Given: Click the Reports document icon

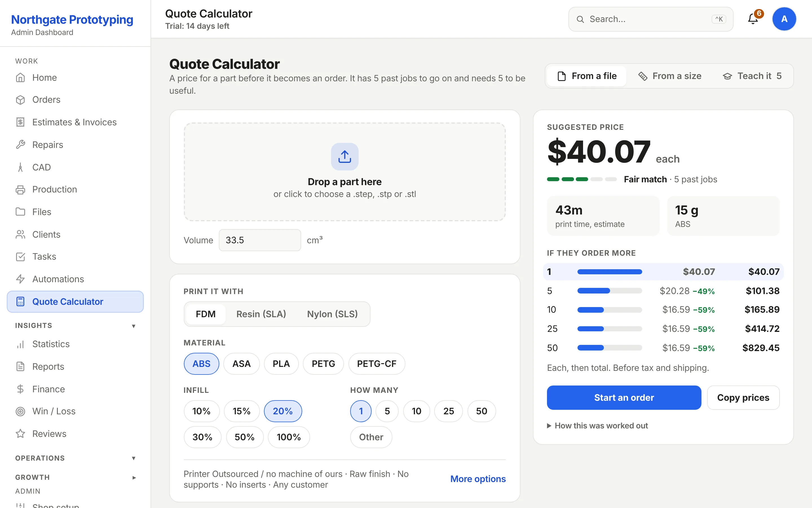Looking at the screenshot, I should click(x=21, y=367).
